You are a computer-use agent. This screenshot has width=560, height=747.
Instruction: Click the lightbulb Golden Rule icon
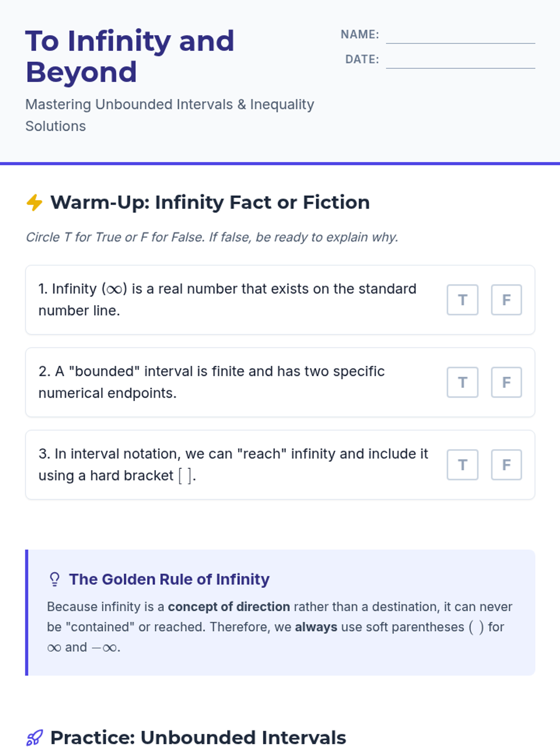click(55, 579)
